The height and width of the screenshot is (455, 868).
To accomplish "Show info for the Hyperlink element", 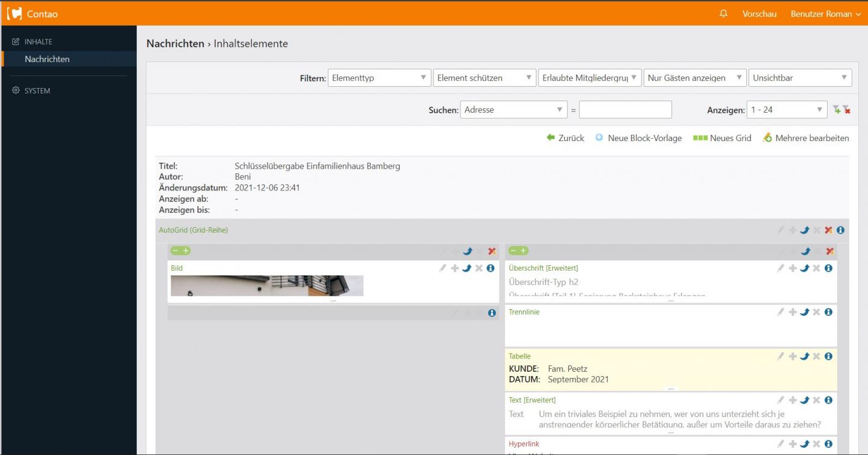I will coord(828,444).
